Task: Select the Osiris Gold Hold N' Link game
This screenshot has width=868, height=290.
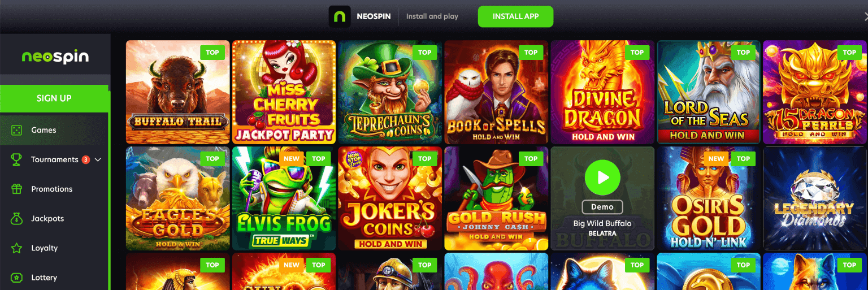Action: pos(709,198)
